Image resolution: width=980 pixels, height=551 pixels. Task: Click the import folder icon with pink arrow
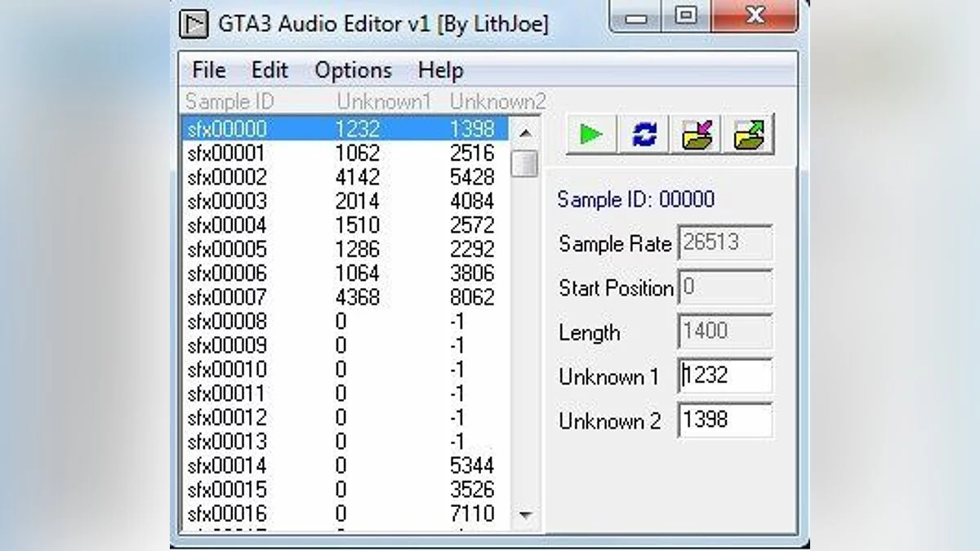[697, 135]
